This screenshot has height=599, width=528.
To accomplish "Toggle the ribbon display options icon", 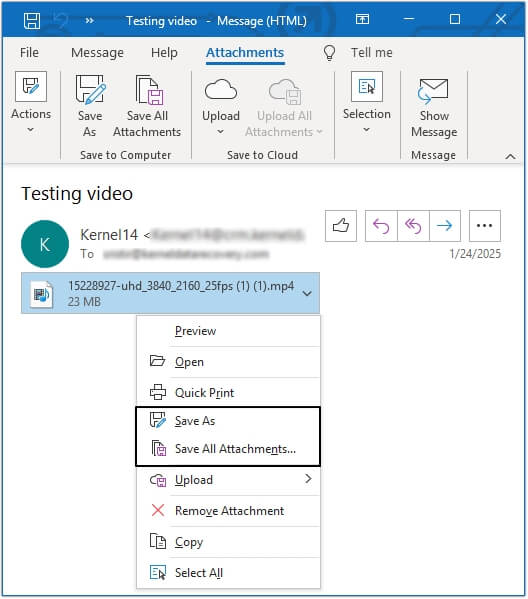I will pos(362,19).
